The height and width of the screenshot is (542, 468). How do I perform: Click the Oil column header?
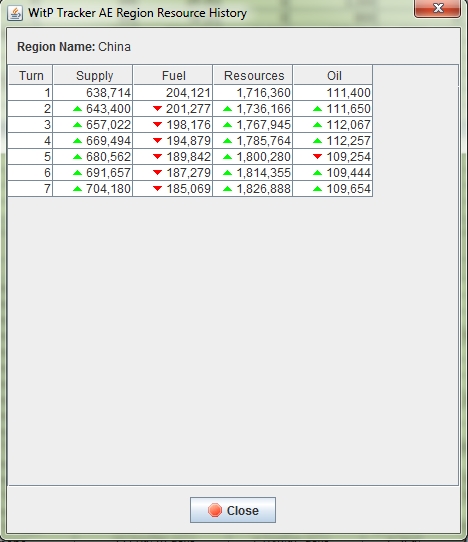[x=333, y=75]
